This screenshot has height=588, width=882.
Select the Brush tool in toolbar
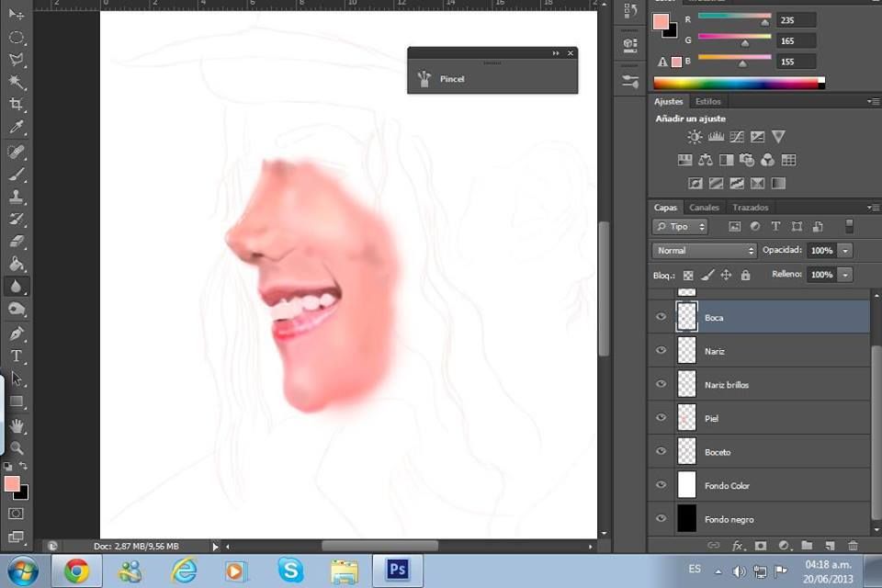click(17, 175)
